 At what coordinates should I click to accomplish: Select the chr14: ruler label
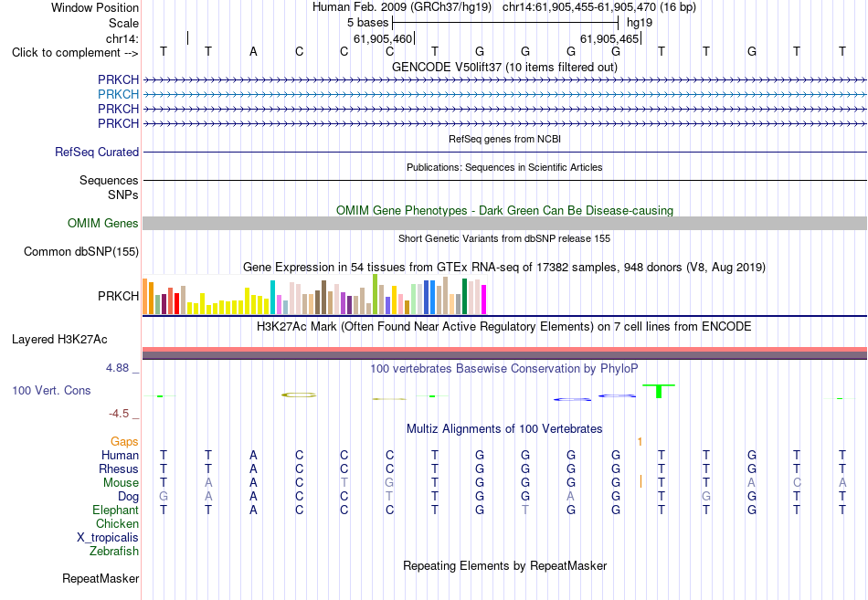point(122,38)
